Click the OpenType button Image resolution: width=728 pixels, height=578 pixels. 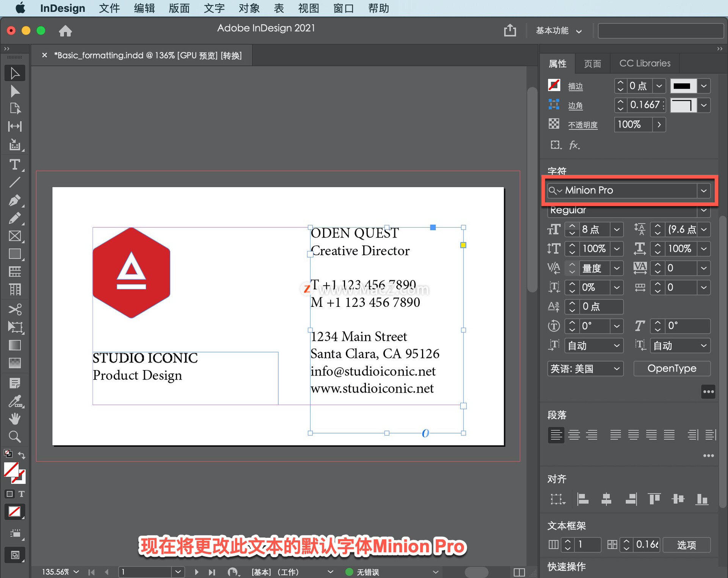point(672,369)
